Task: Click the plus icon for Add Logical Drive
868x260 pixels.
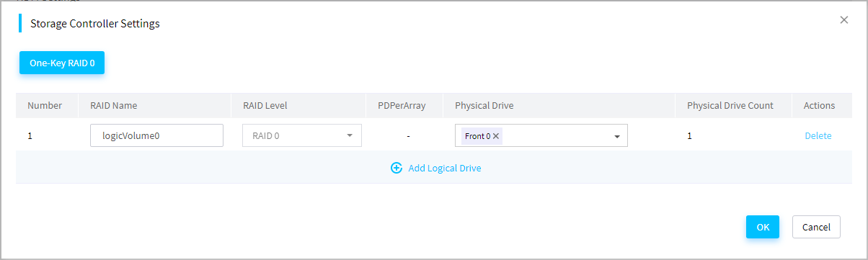Action: [396, 168]
